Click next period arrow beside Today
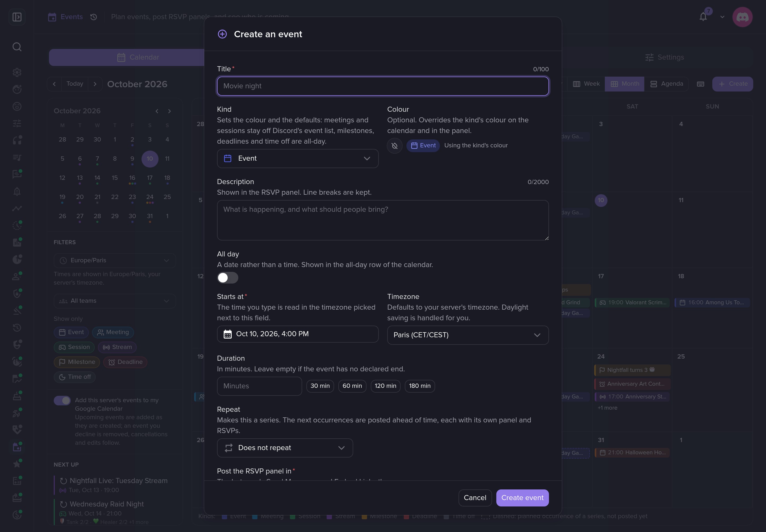The width and height of the screenshot is (766, 532). tap(95, 84)
